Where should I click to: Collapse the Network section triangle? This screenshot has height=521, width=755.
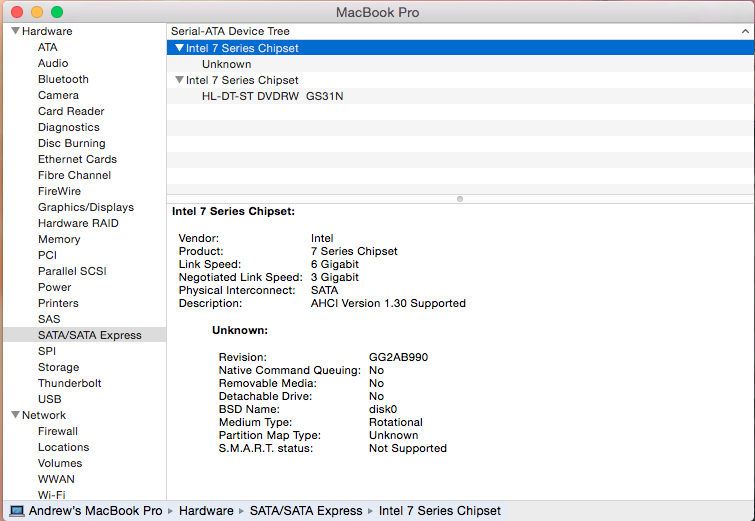15,415
